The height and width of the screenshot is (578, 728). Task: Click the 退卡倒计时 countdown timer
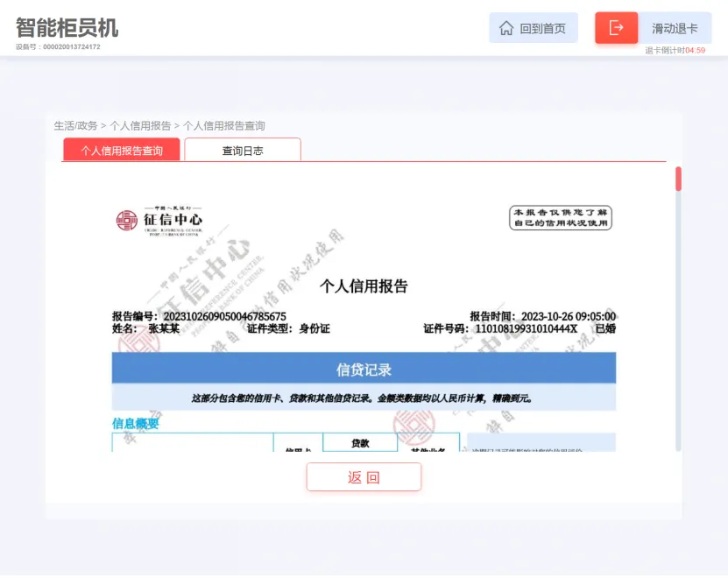(x=675, y=50)
